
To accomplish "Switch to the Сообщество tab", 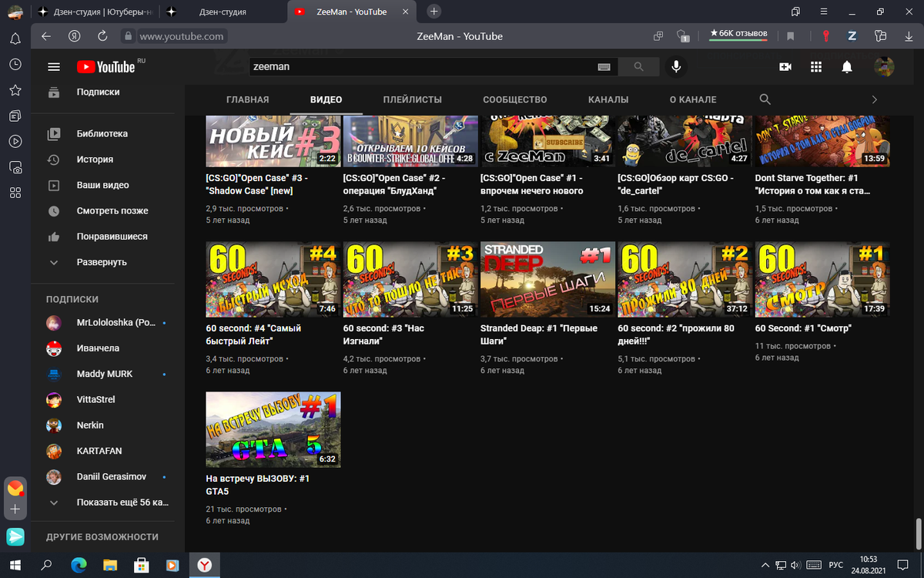I will coord(515,99).
